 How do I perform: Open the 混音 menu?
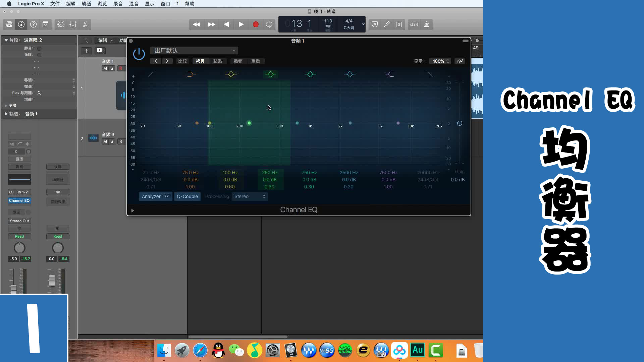tap(134, 4)
